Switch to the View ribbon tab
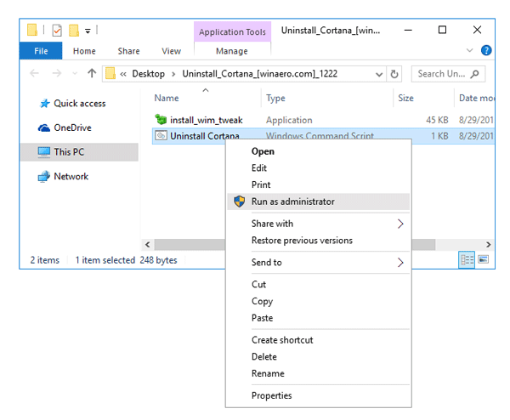This screenshot has height=420, width=510. [x=171, y=51]
